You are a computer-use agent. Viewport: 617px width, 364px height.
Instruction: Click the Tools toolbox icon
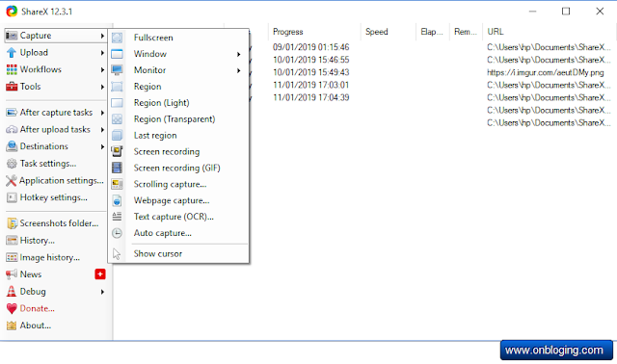point(12,87)
